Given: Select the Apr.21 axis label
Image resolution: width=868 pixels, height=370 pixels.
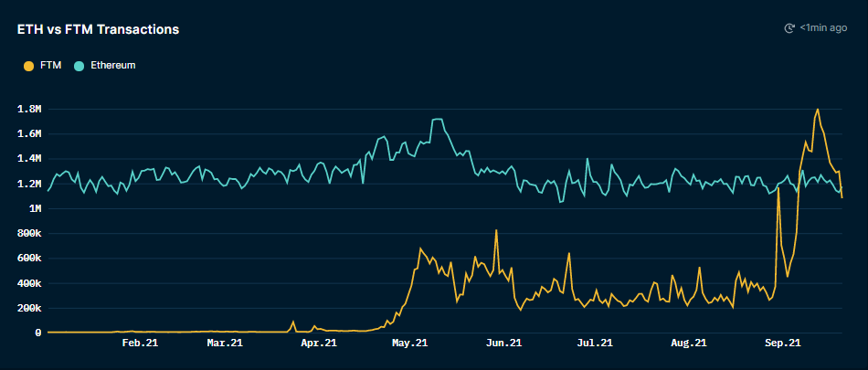Looking at the screenshot, I should (318, 344).
